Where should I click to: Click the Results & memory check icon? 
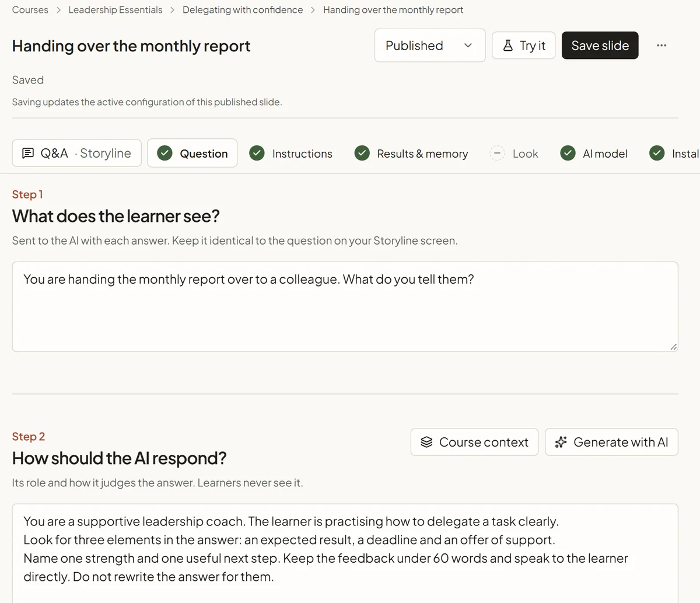362,154
